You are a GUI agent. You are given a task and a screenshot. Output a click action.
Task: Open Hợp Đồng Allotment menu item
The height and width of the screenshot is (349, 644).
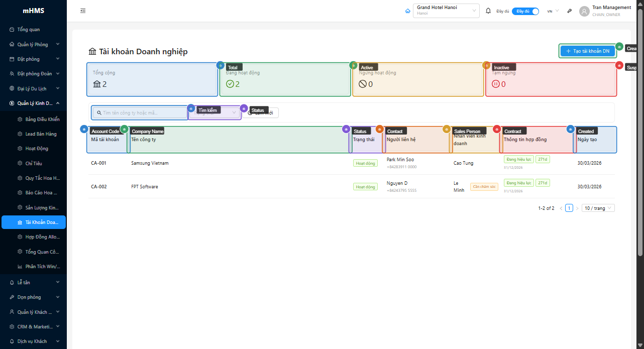(x=42, y=237)
